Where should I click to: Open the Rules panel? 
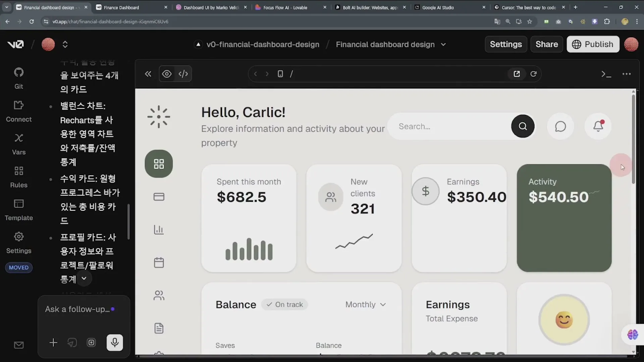click(19, 177)
